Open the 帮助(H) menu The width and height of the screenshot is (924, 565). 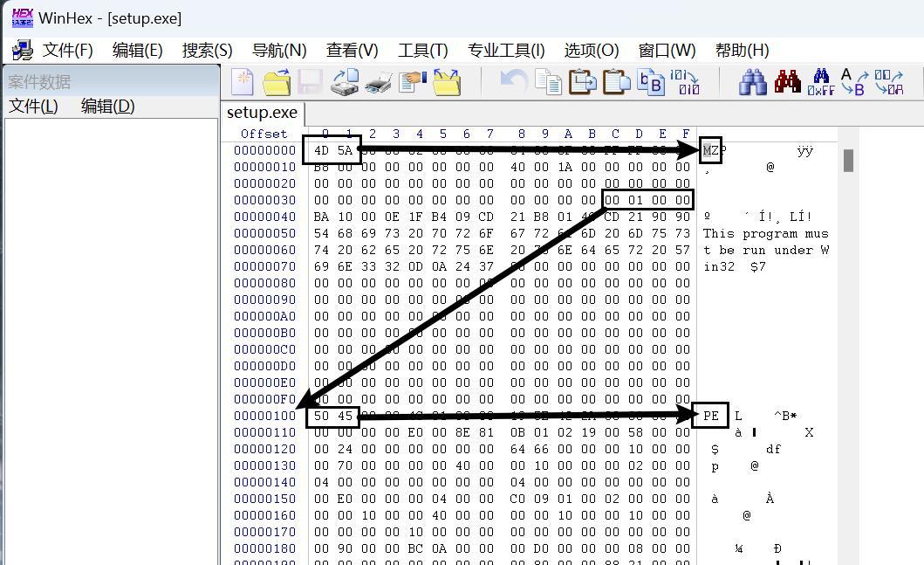(x=742, y=50)
